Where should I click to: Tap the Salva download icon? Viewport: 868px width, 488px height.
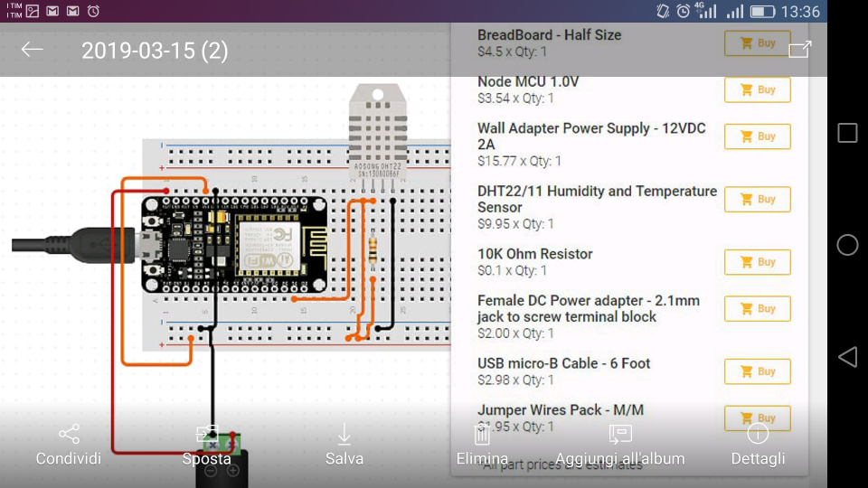click(344, 436)
